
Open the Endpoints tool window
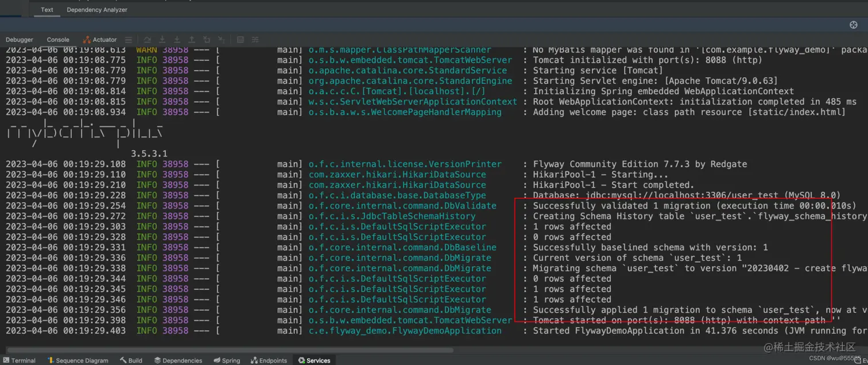coord(269,360)
